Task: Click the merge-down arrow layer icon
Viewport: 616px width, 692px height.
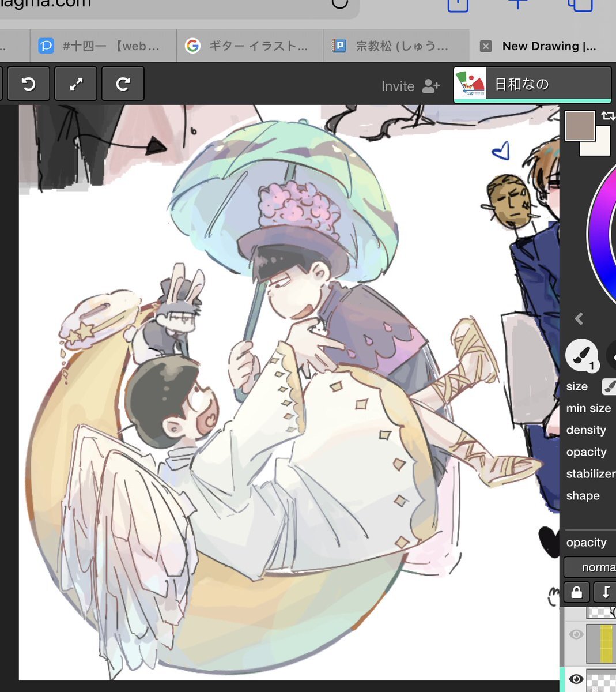Action: 605,592
